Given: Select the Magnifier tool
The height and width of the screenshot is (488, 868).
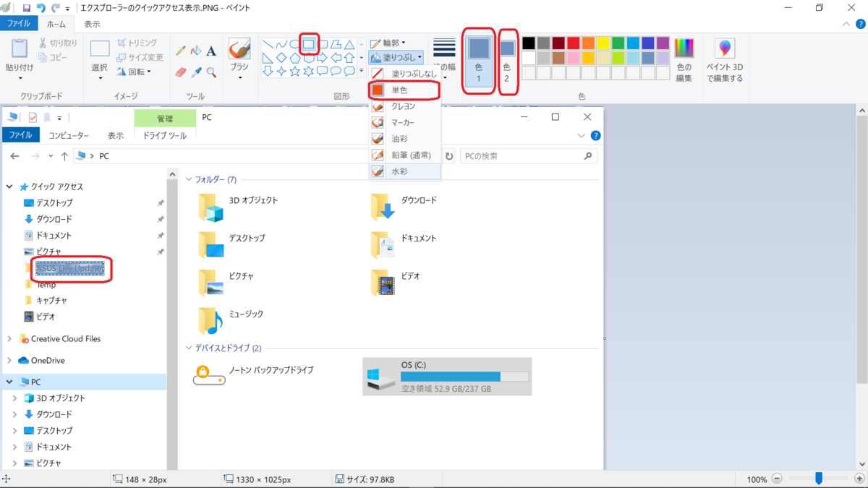Looking at the screenshot, I should pyautogui.click(x=211, y=71).
